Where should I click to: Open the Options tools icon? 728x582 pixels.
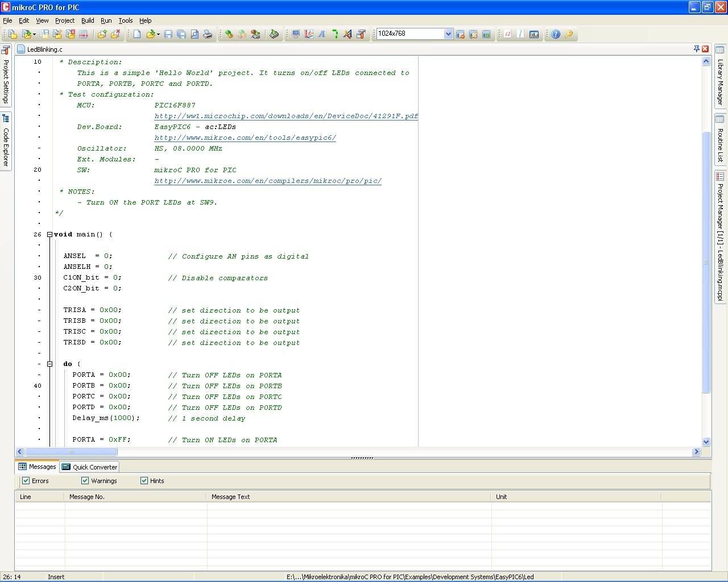361,34
